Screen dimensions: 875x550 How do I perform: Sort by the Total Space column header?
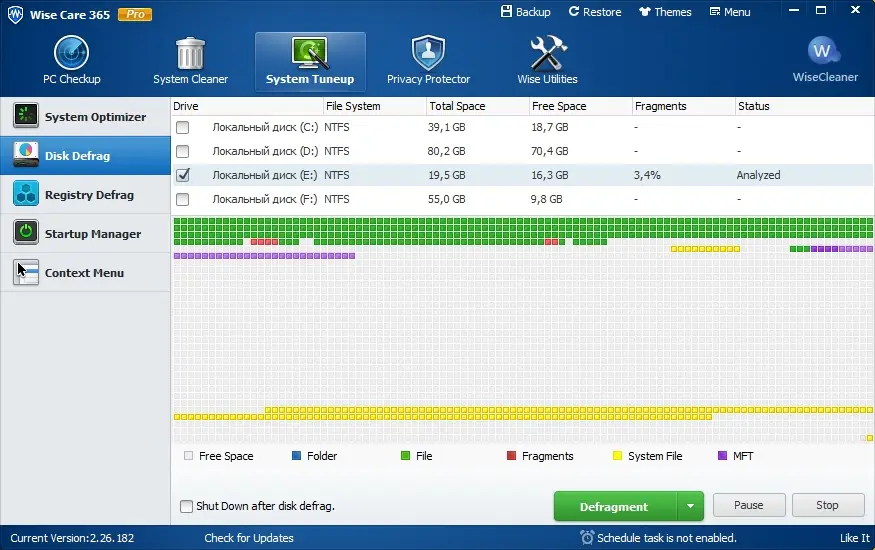(x=478, y=106)
